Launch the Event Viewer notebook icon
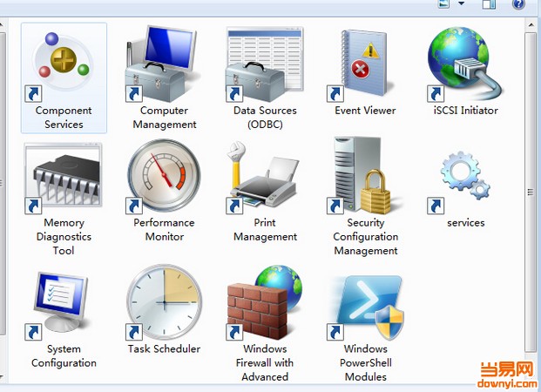Screen dimensions: 541x392 click(362, 64)
